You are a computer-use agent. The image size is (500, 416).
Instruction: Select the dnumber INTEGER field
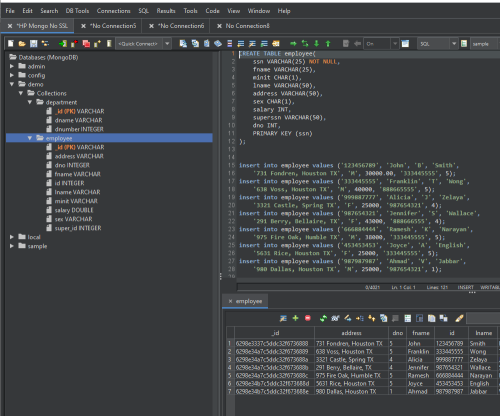(79, 129)
